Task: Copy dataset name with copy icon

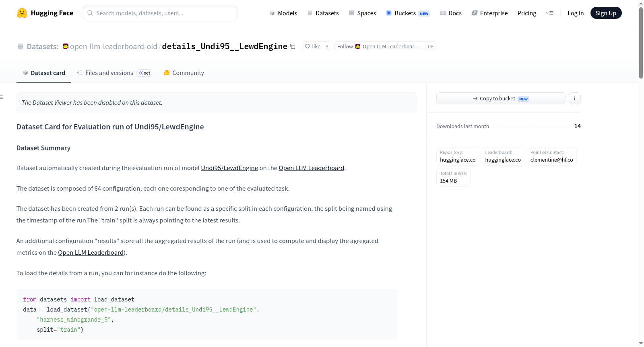Action: [x=293, y=47]
